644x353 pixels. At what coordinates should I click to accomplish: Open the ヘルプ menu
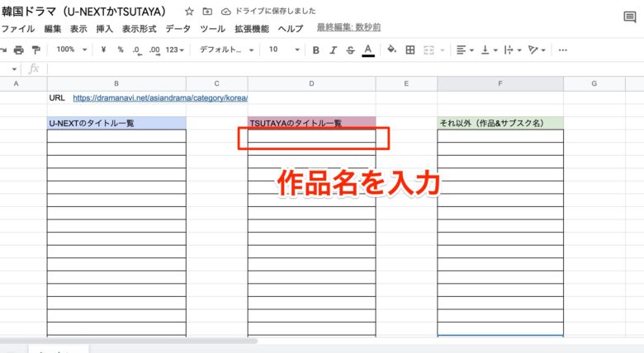click(x=291, y=29)
